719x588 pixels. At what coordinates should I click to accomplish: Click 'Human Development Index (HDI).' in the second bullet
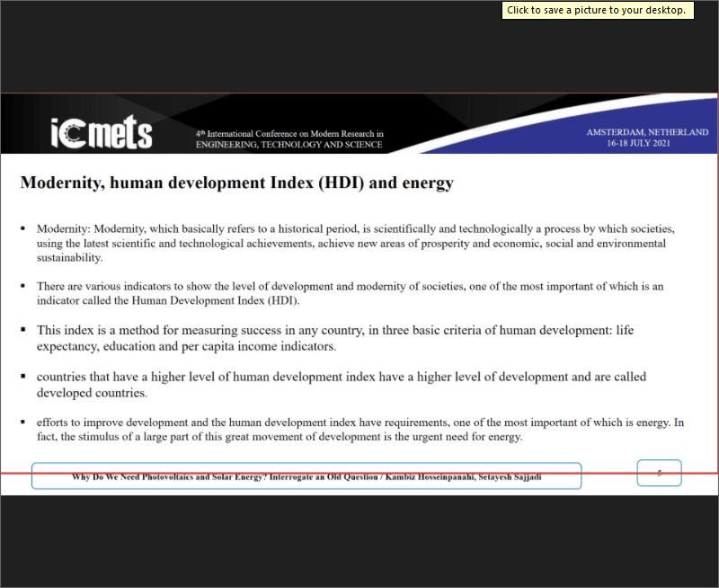tap(216, 301)
